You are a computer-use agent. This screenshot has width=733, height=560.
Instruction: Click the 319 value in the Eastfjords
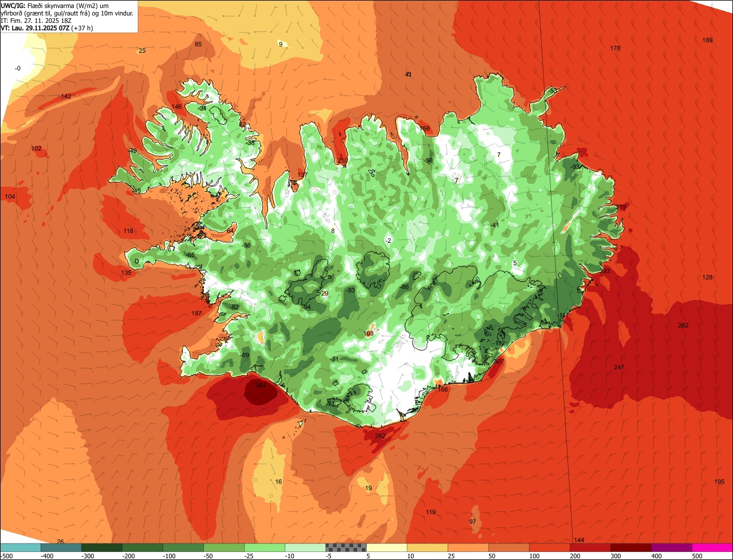point(621,207)
